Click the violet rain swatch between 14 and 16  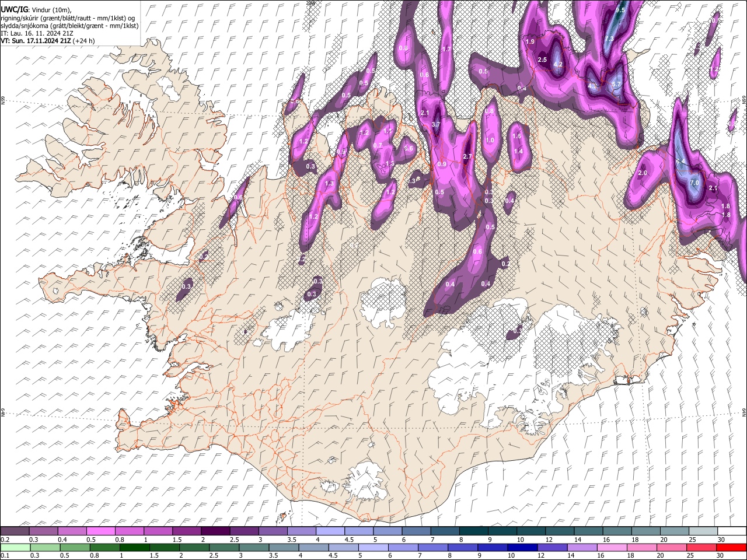pyautogui.click(x=582, y=547)
